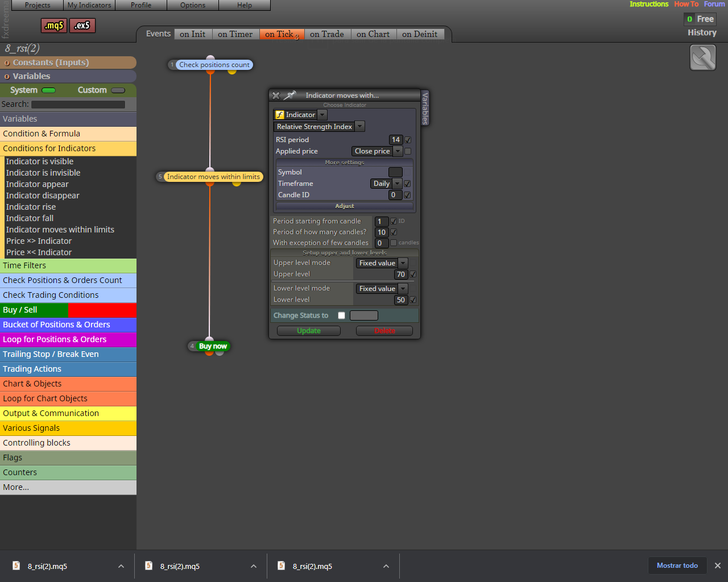Click the orange output dot on Buy now
Image resolution: width=728 pixels, height=582 pixels.
[x=209, y=353]
